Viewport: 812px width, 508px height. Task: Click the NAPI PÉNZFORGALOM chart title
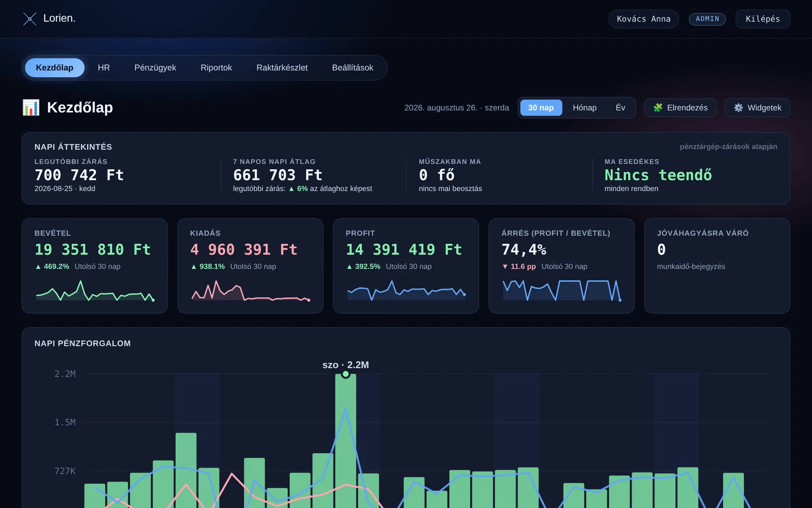[83, 343]
